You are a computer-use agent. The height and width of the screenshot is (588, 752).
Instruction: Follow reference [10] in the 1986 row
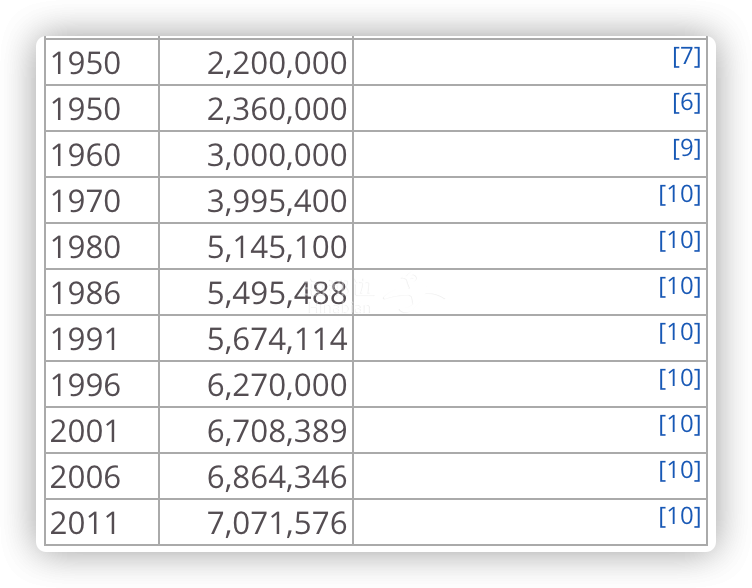click(x=680, y=287)
